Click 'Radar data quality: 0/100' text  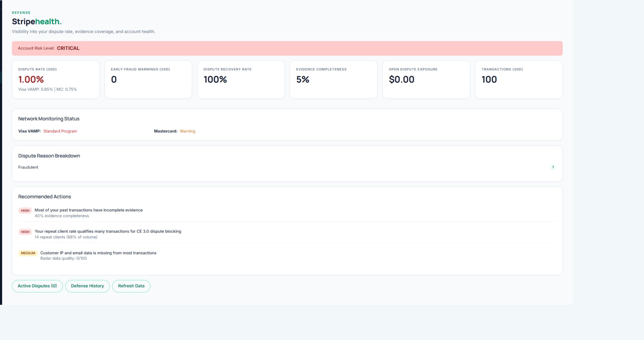point(63,258)
